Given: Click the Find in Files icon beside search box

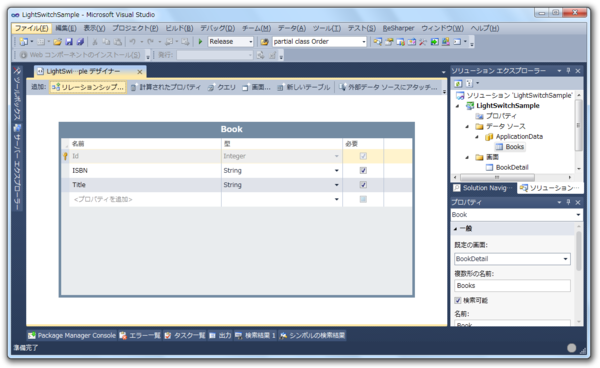Looking at the screenshot, I should (264, 42).
